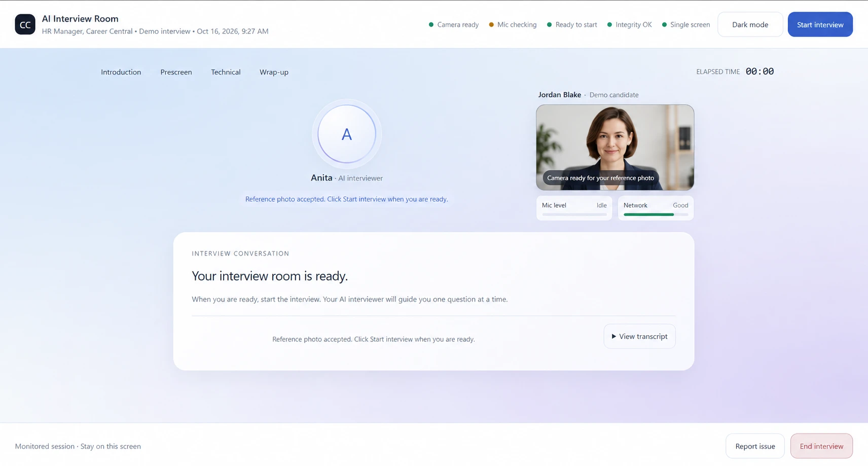The height and width of the screenshot is (466, 868).
Task: Open the Prescreen stage tab
Action: coord(176,72)
